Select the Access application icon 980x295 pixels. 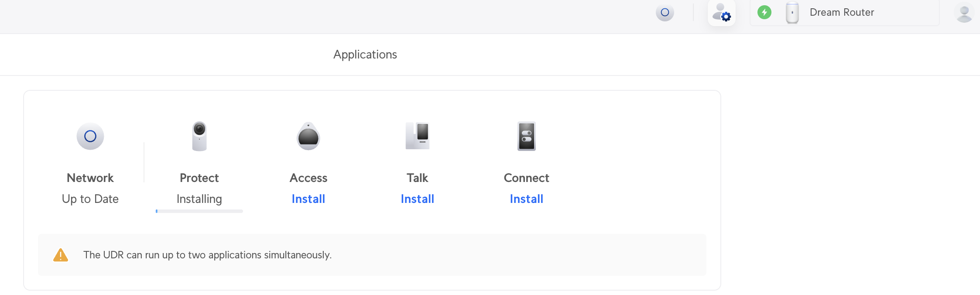coord(308,136)
